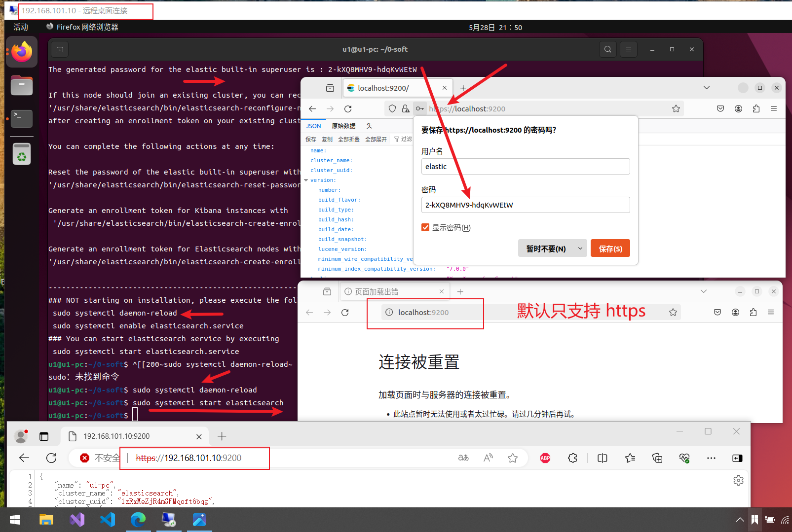This screenshot has height=532, width=792.
Task: Open Edge collections
Action: click(x=657, y=458)
